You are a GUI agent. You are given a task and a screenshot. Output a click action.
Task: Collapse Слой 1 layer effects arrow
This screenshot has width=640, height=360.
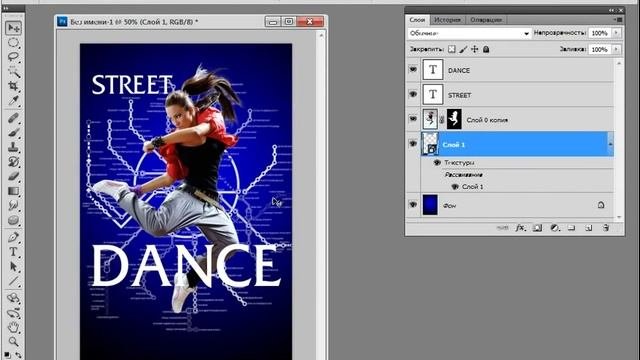(610, 144)
